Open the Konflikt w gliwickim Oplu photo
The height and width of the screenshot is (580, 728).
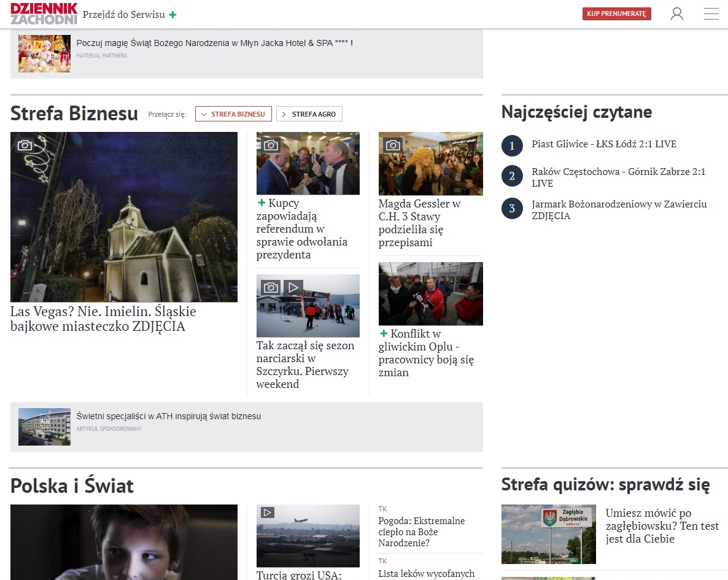[x=430, y=293]
